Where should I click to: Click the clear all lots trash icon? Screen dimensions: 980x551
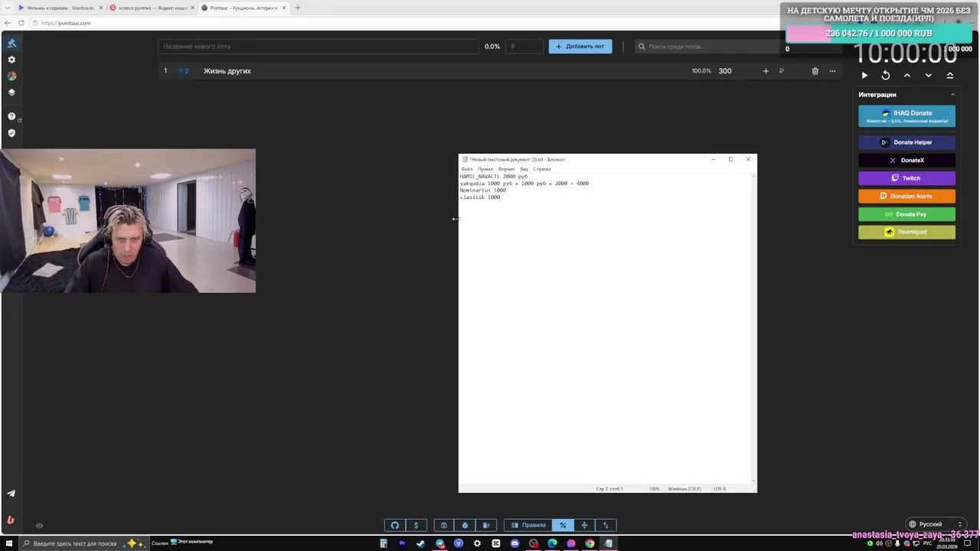(486, 525)
